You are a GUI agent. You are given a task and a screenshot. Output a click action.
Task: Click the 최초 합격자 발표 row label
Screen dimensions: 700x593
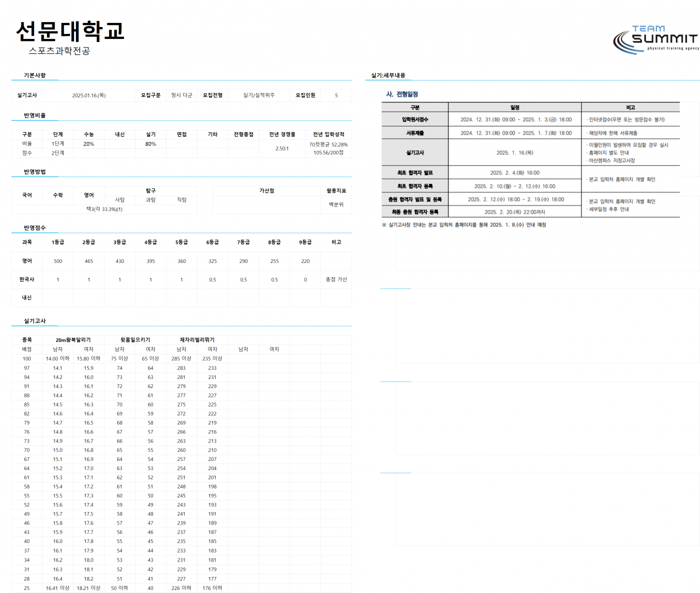pyautogui.click(x=415, y=172)
